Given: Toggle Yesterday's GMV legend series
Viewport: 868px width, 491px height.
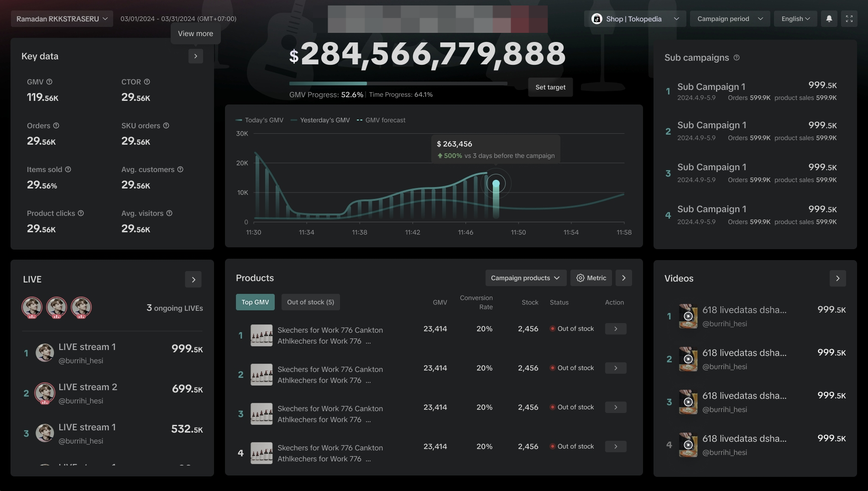Looking at the screenshot, I should (320, 120).
